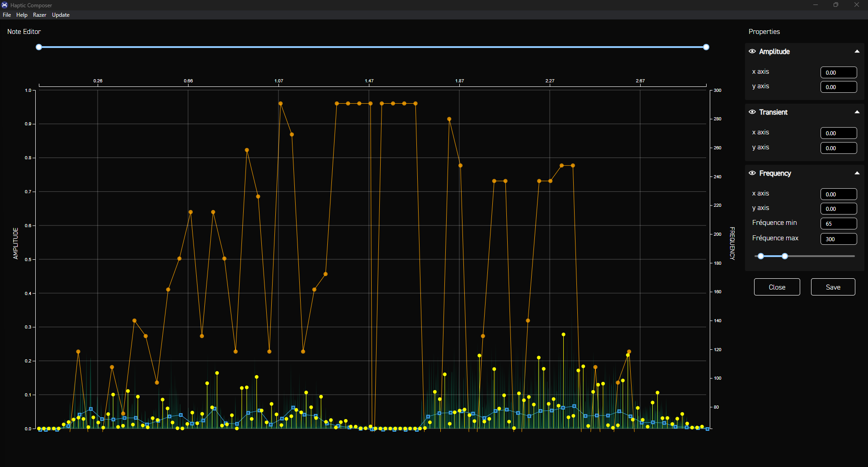Click right handle of timeline range slider

click(x=706, y=47)
